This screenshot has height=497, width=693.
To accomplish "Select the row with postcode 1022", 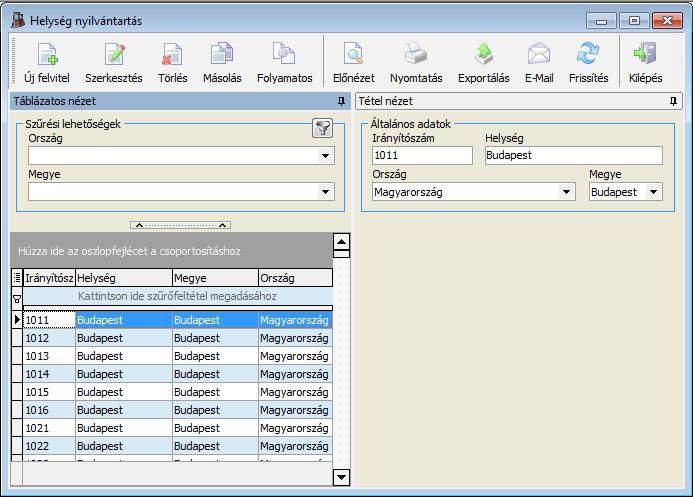I will (178, 446).
